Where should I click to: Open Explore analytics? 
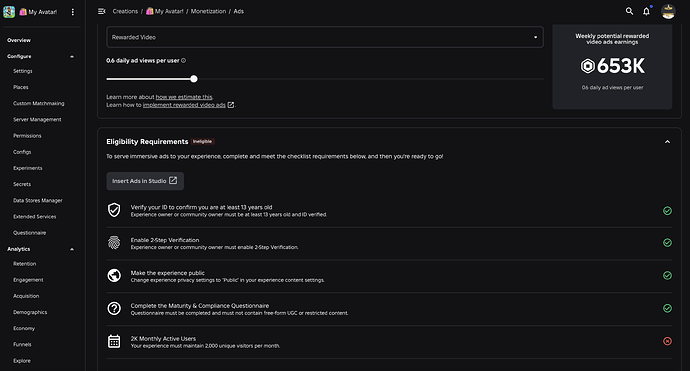pyautogui.click(x=22, y=361)
